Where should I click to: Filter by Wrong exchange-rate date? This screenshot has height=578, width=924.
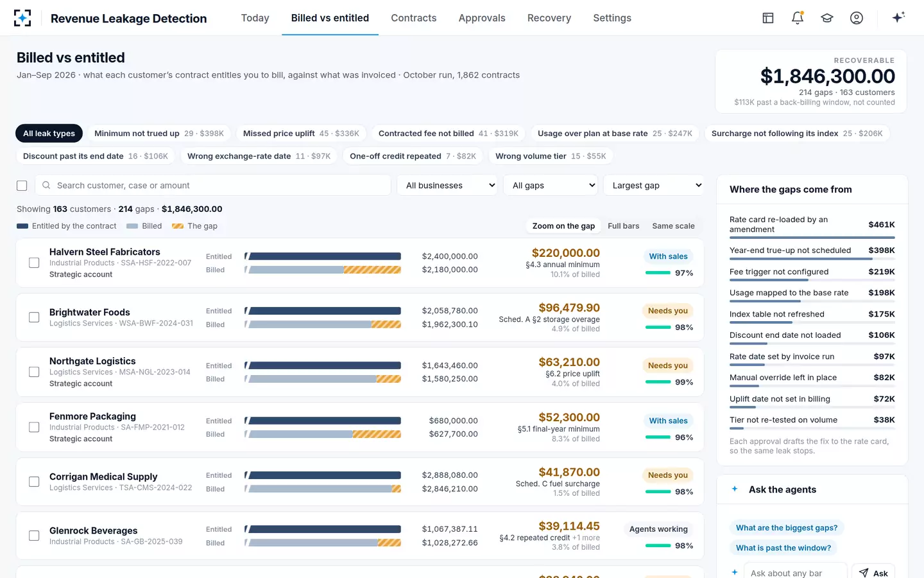click(x=259, y=156)
